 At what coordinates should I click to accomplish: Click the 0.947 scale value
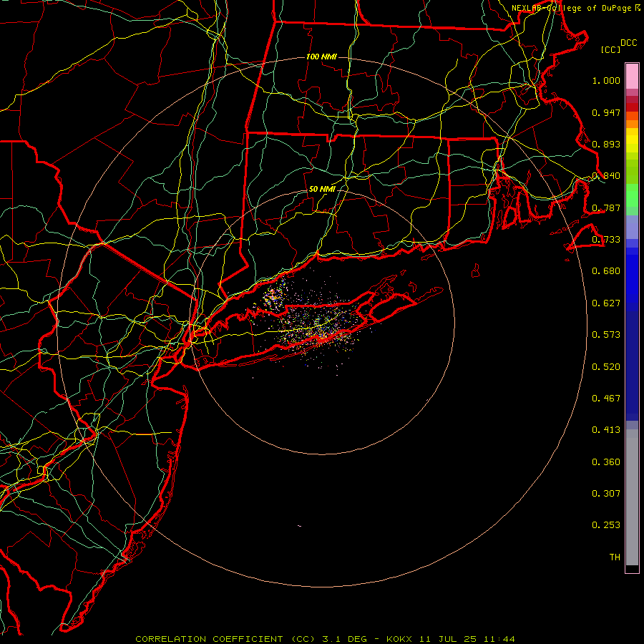click(x=606, y=112)
